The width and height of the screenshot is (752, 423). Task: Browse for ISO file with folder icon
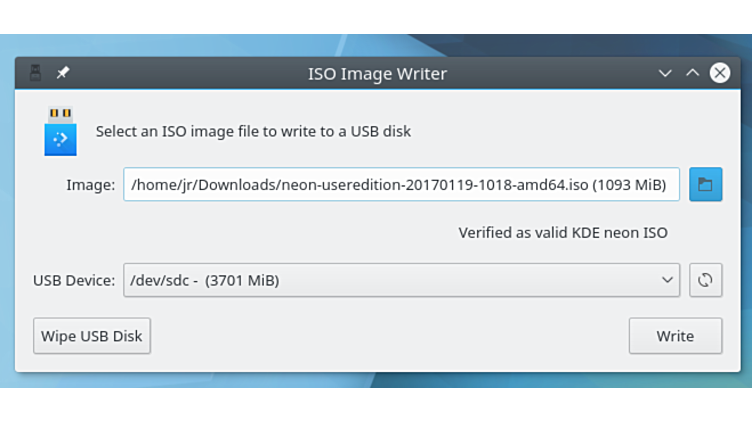[x=705, y=184]
